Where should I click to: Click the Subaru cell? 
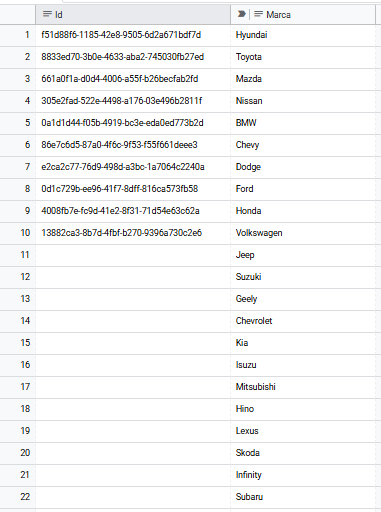[x=303, y=497]
